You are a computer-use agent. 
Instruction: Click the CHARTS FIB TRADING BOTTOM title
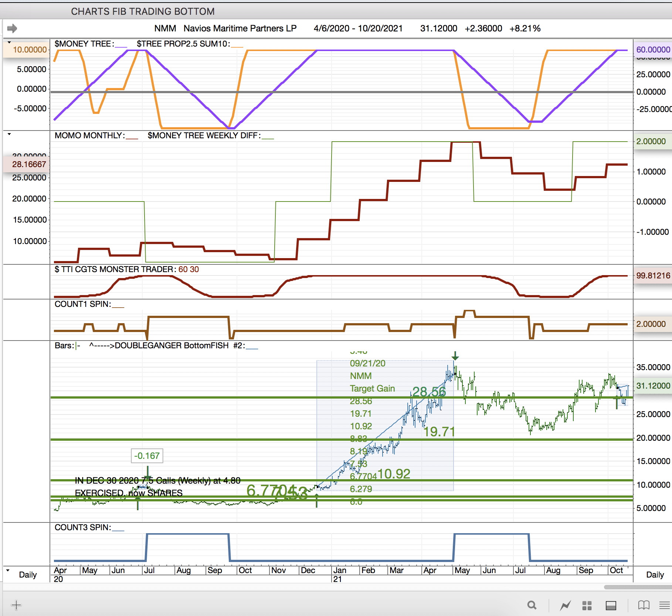tap(143, 11)
